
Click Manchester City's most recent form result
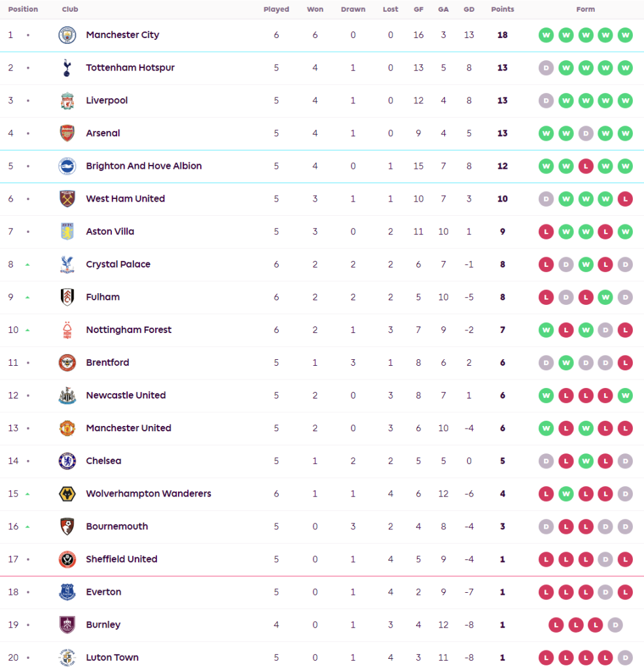(x=625, y=35)
